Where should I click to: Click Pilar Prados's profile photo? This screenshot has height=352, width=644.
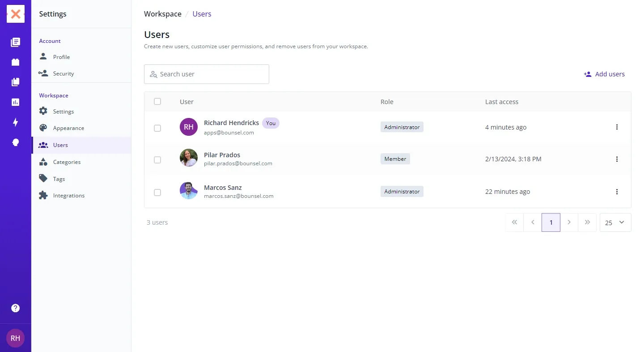pyautogui.click(x=189, y=158)
